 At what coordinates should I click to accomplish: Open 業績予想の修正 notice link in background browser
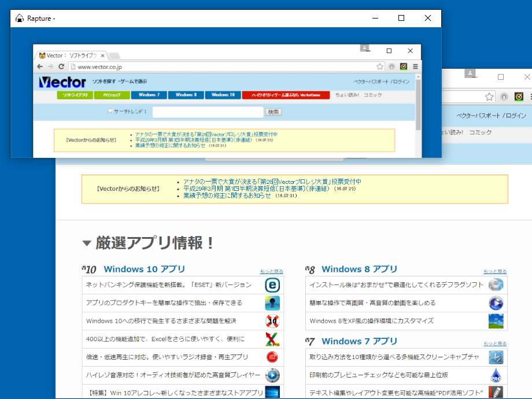coord(227,196)
